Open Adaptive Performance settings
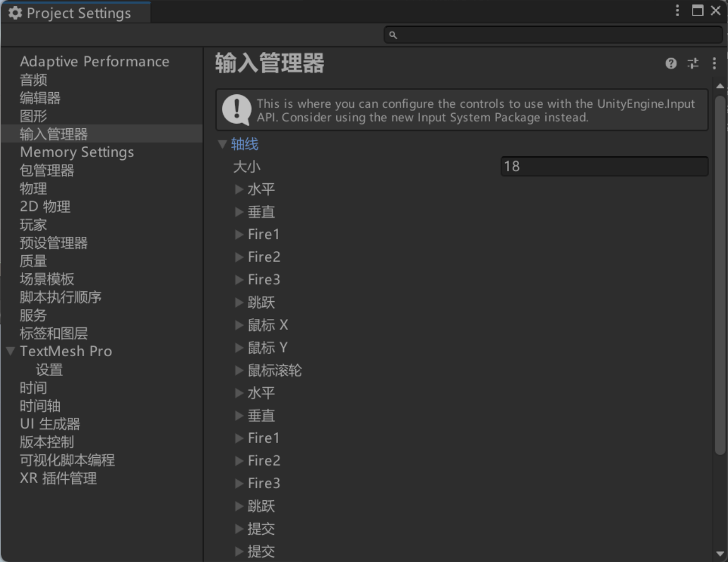Viewport: 728px width, 562px height. click(95, 62)
